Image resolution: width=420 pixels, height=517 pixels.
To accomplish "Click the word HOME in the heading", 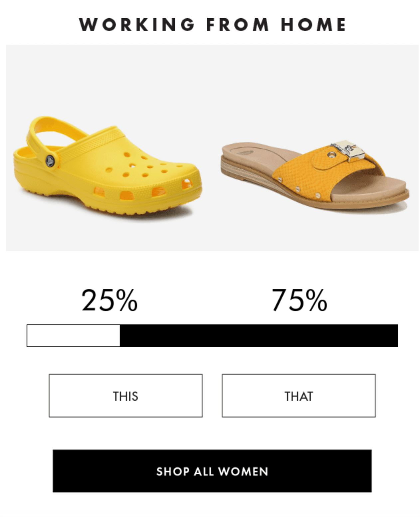I will [x=314, y=25].
